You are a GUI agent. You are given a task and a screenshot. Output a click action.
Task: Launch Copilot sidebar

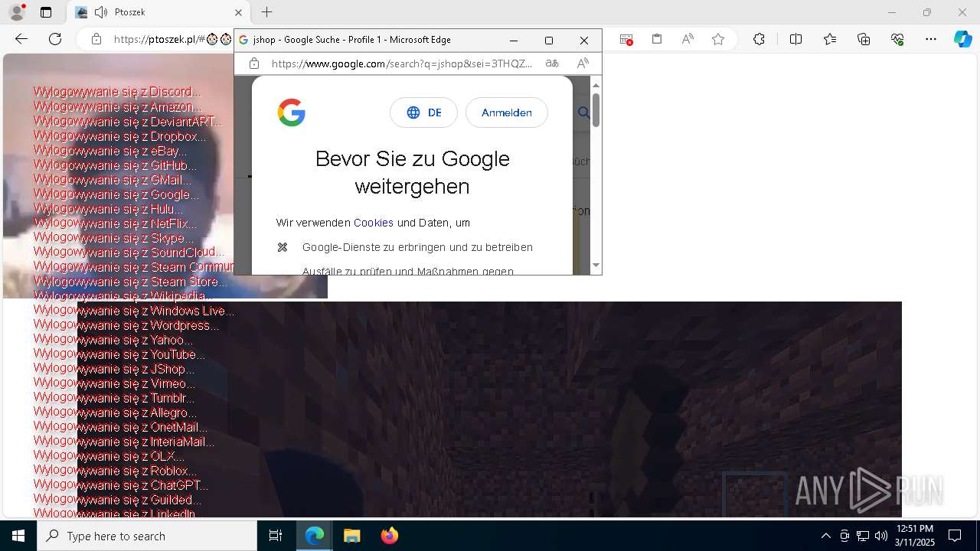point(962,39)
